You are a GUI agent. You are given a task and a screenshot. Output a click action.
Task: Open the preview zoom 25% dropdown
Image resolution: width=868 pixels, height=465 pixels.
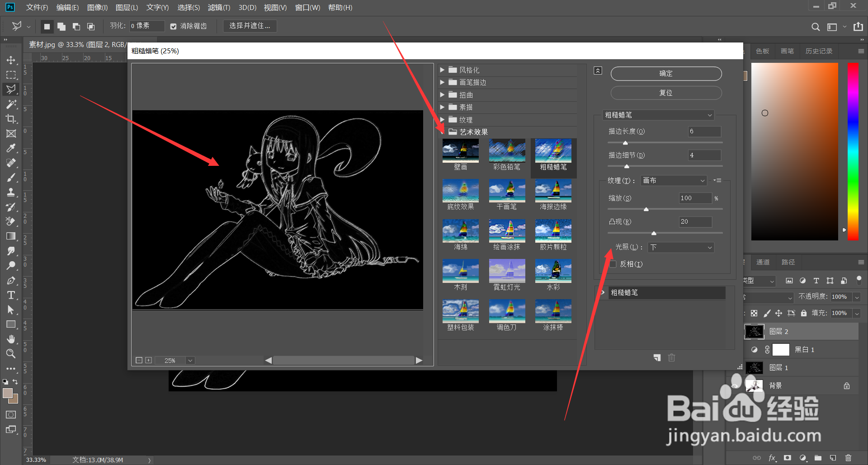(x=190, y=360)
